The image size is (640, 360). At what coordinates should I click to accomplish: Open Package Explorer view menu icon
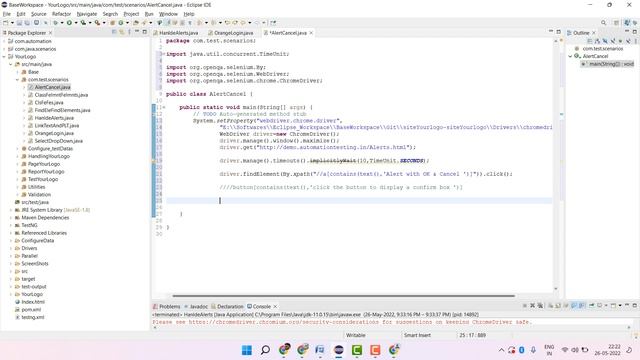129,32
